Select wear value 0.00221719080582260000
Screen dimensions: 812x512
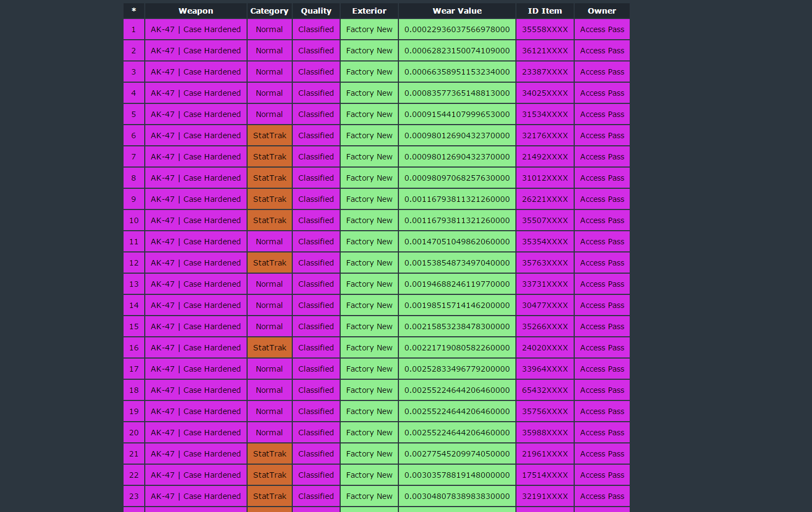click(457, 348)
